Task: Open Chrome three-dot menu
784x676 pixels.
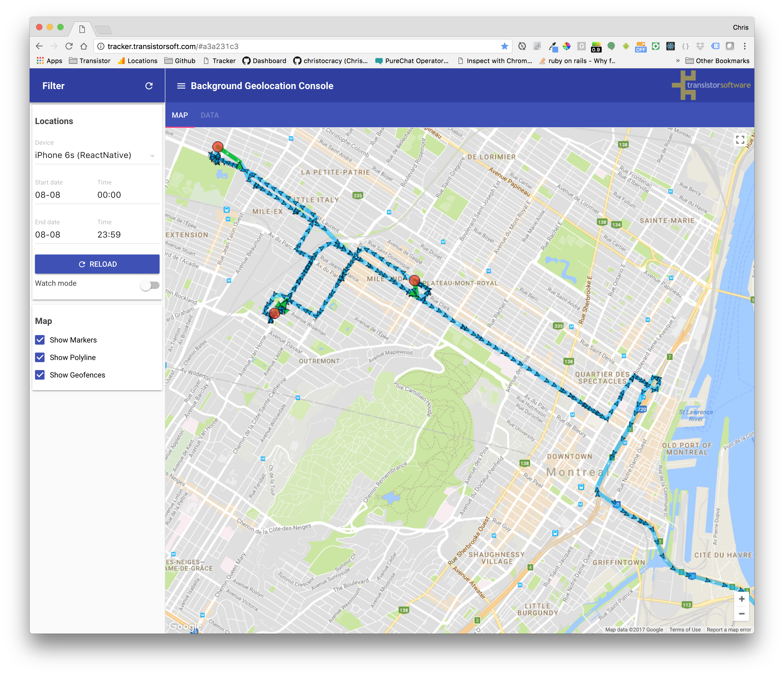Action: click(744, 46)
